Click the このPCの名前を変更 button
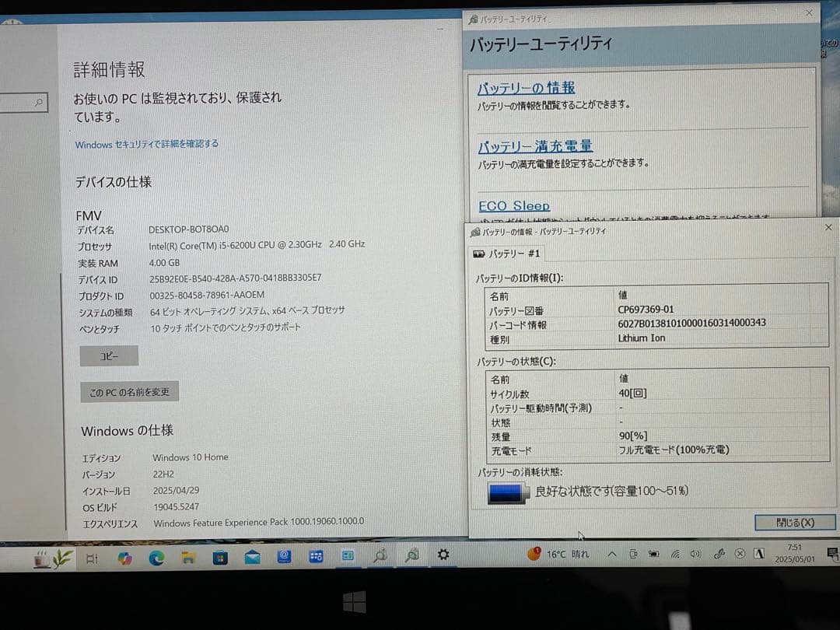The height and width of the screenshot is (630, 840). click(128, 391)
